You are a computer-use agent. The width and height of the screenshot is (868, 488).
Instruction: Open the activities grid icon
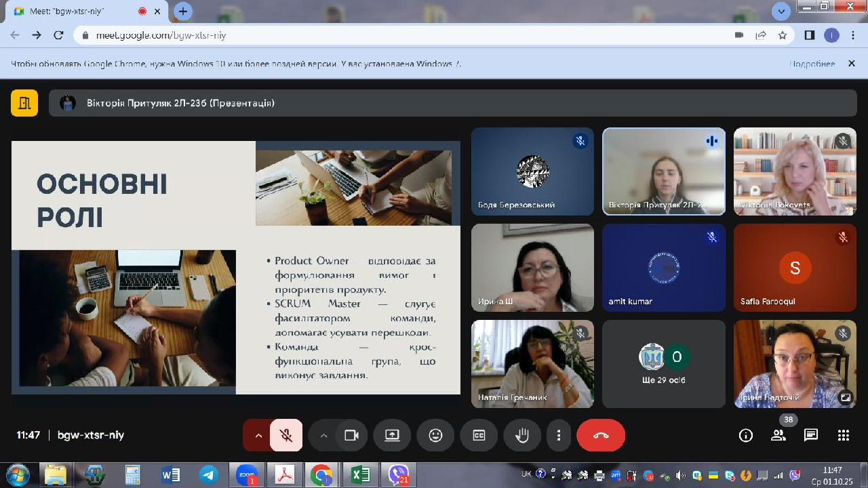[843, 435]
